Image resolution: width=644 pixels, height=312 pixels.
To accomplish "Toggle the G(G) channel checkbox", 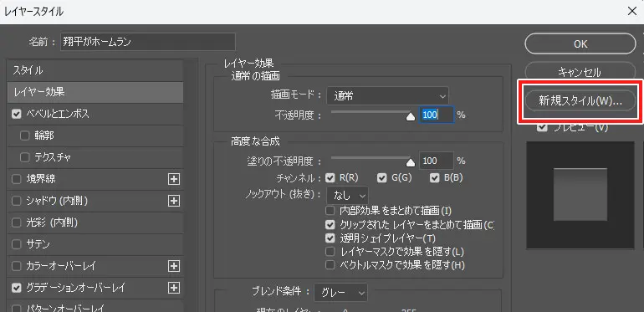I will 382,178.
